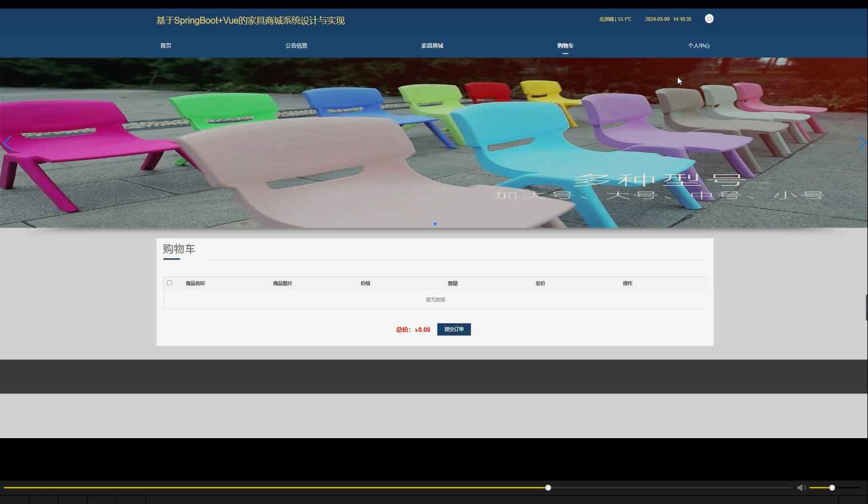868x504 pixels.
Task: Open 家具商城 furniture mall navigation item
Action: pyautogui.click(x=432, y=46)
